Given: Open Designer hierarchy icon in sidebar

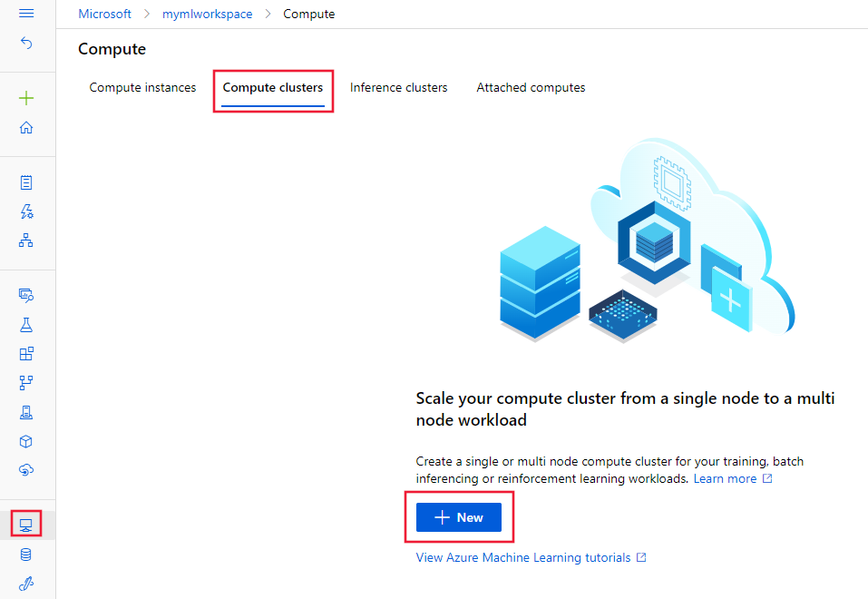Looking at the screenshot, I should click(x=26, y=240).
